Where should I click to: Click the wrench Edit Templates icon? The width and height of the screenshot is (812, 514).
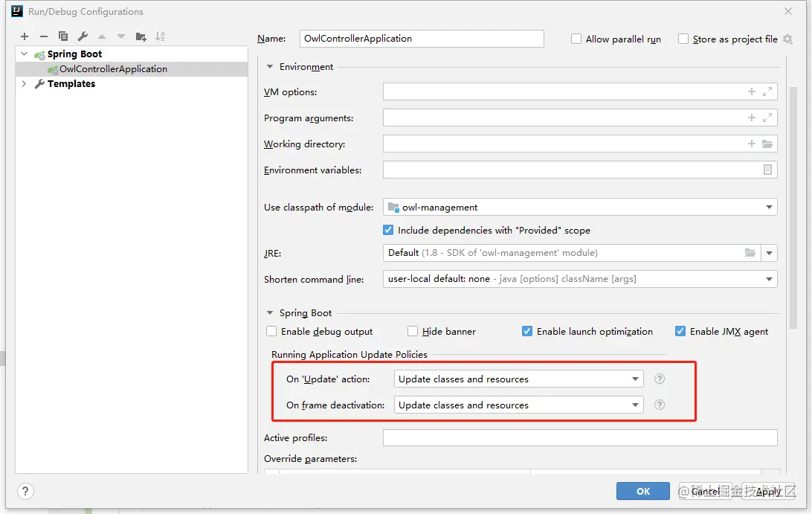83,36
